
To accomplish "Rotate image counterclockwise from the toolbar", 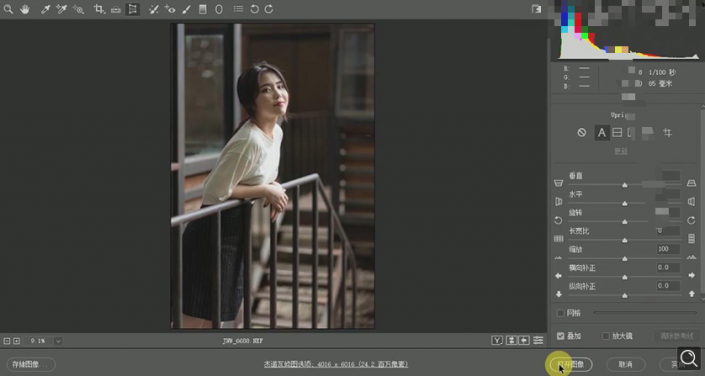I will pos(254,9).
